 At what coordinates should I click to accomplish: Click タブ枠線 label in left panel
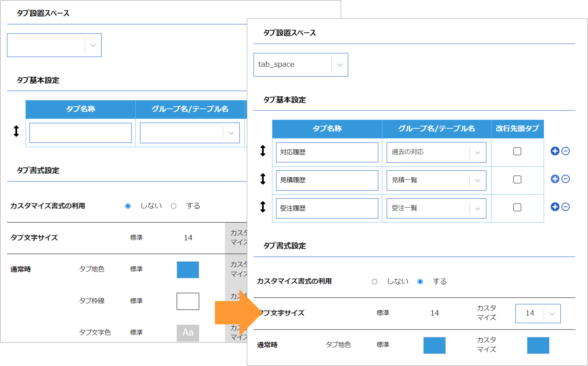pos(92,301)
